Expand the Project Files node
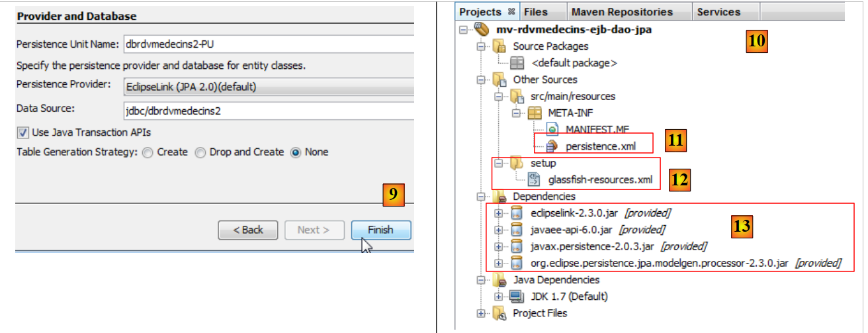 (480, 313)
